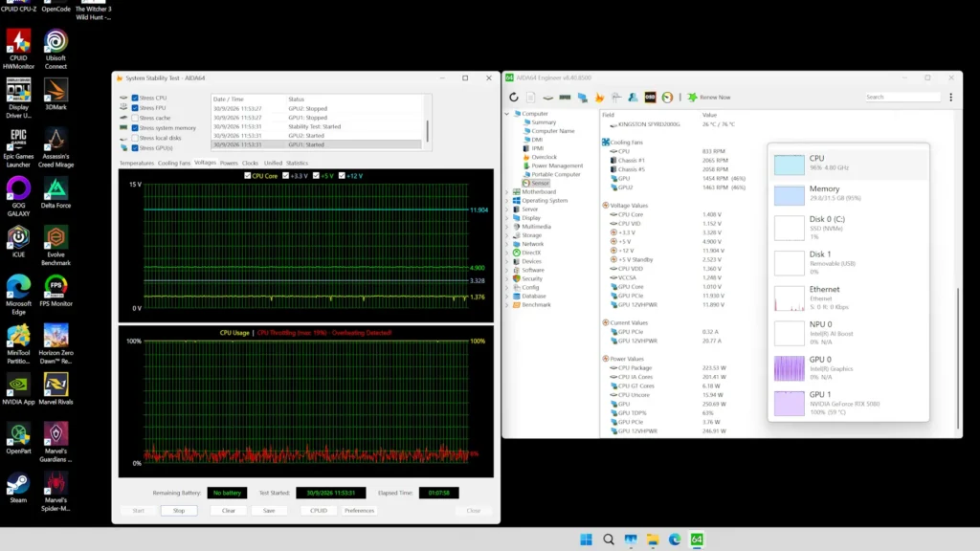Open Steam desktop shortcut

pos(18,488)
